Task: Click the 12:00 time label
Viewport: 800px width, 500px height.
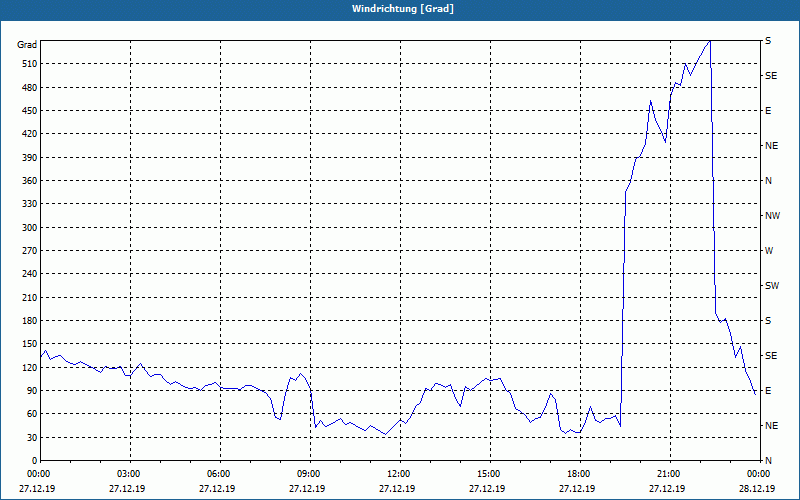Action: coord(400,474)
